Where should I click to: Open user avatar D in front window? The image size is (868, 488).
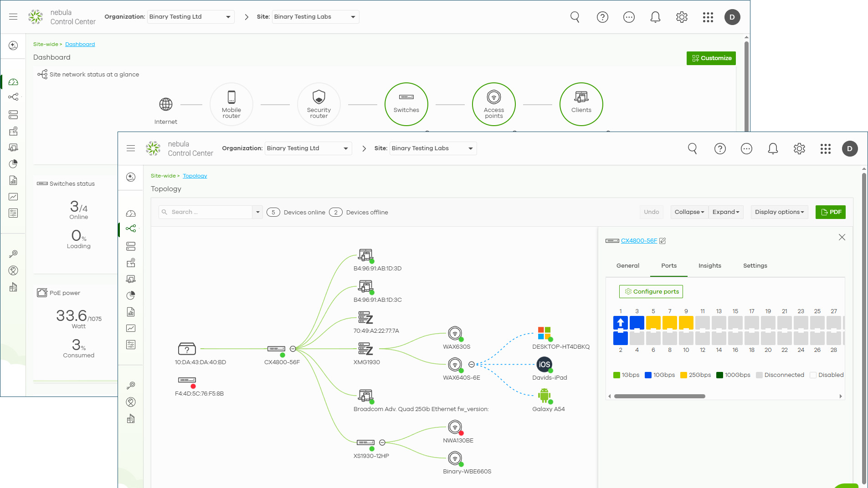point(850,148)
